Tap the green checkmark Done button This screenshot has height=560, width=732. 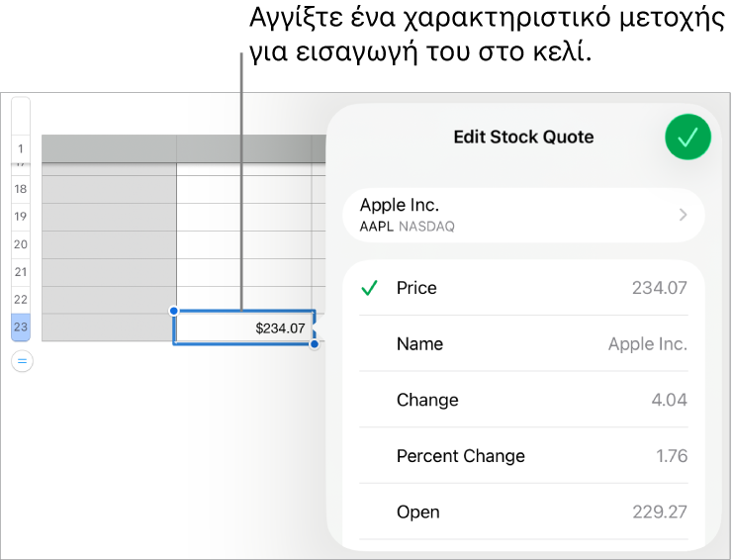pyautogui.click(x=687, y=138)
